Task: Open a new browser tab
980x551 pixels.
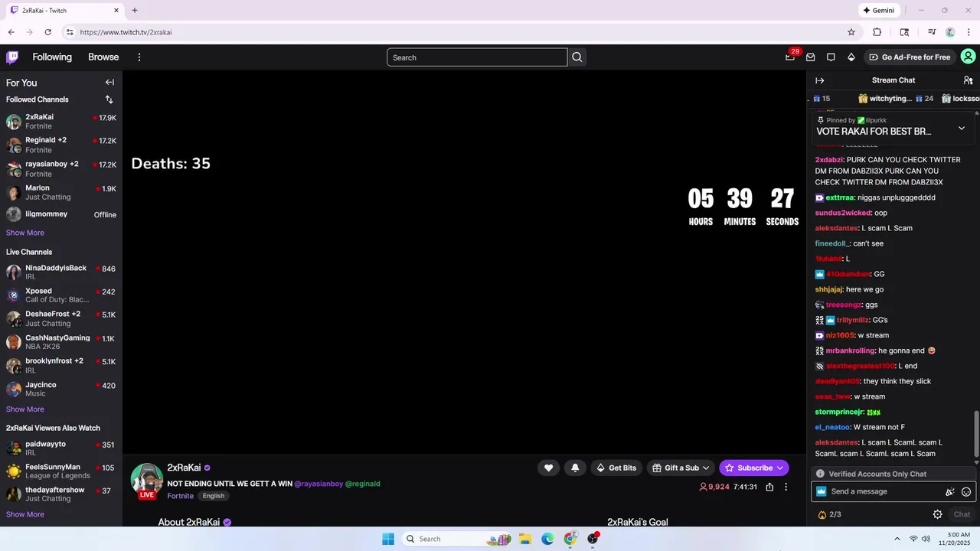Action: pyautogui.click(x=135, y=11)
